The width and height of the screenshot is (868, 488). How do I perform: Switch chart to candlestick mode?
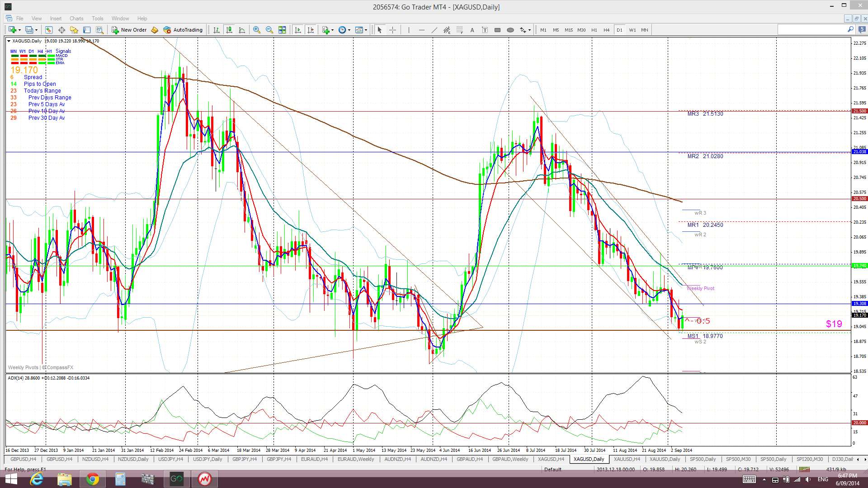[229, 30]
